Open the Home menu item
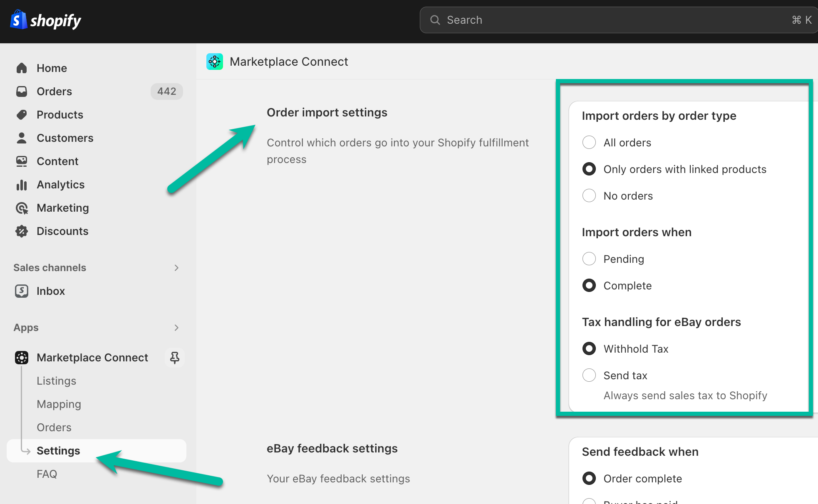 point(97,68)
